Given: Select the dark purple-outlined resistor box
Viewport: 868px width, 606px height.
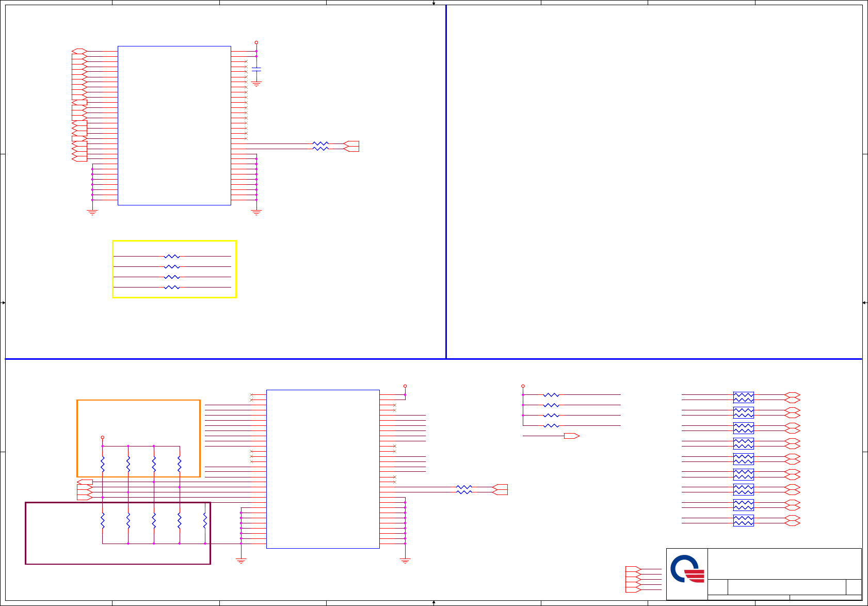Looking at the screenshot, I should [x=118, y=533].
